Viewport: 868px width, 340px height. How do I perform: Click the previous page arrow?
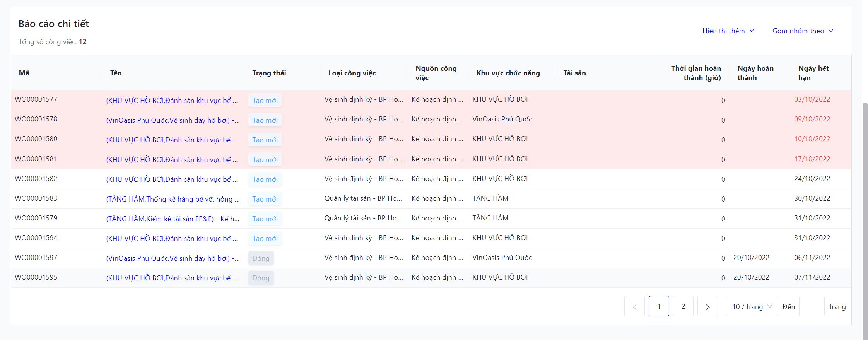tap(634, 307)
